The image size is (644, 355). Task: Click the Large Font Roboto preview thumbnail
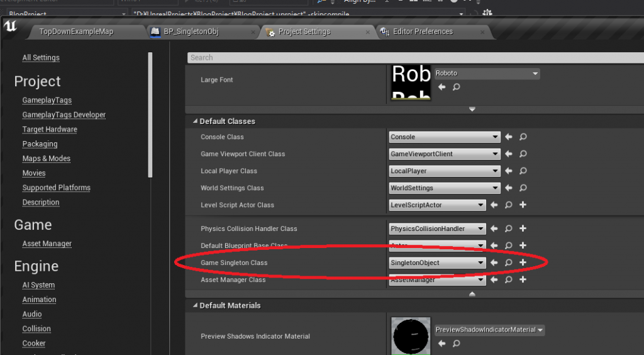point(411,82)
